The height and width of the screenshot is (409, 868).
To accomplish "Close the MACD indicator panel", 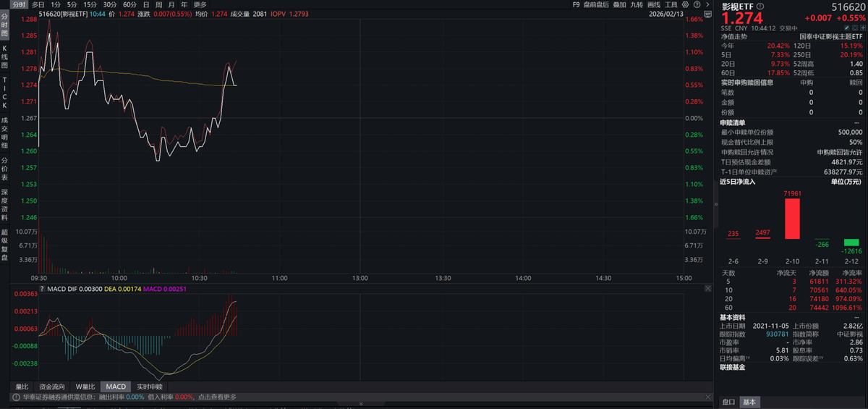I will pos(707,288).
